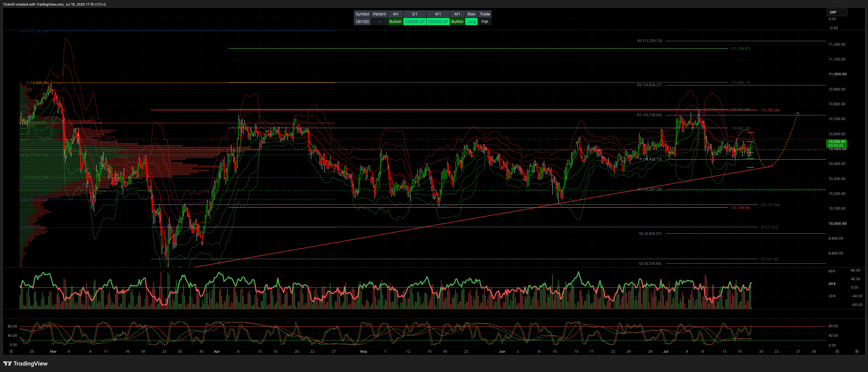Click the Z timezone button on time axis

[x=11, y=351]
